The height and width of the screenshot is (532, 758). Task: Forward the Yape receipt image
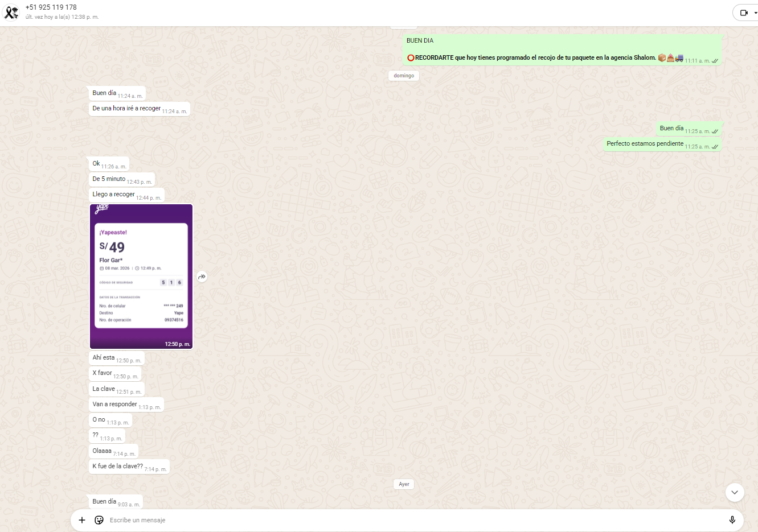point(202,277)
